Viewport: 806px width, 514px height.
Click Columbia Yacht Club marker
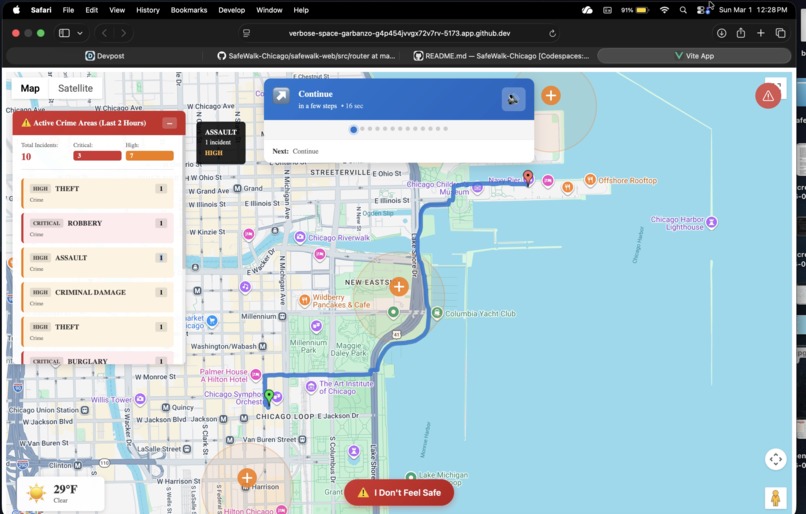click(436, 313)
